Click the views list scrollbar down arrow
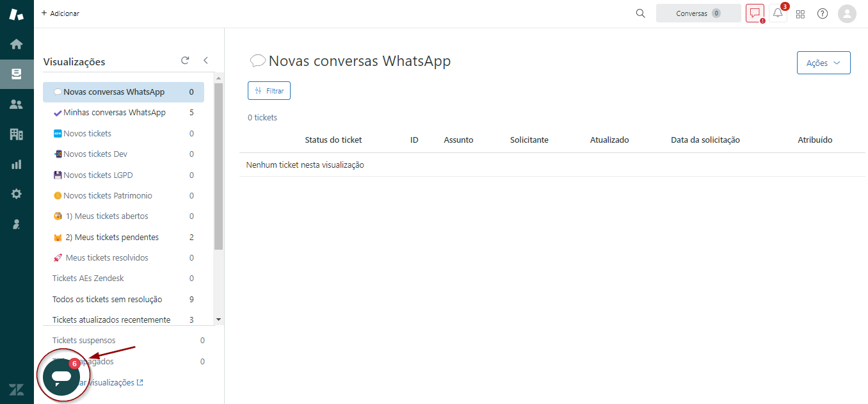 [x=218, y=319]
